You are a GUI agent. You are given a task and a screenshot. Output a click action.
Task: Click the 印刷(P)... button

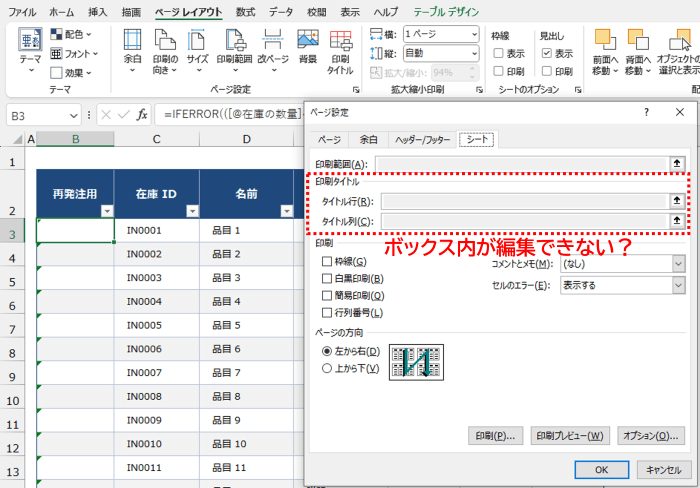click(x=495, y=436)
